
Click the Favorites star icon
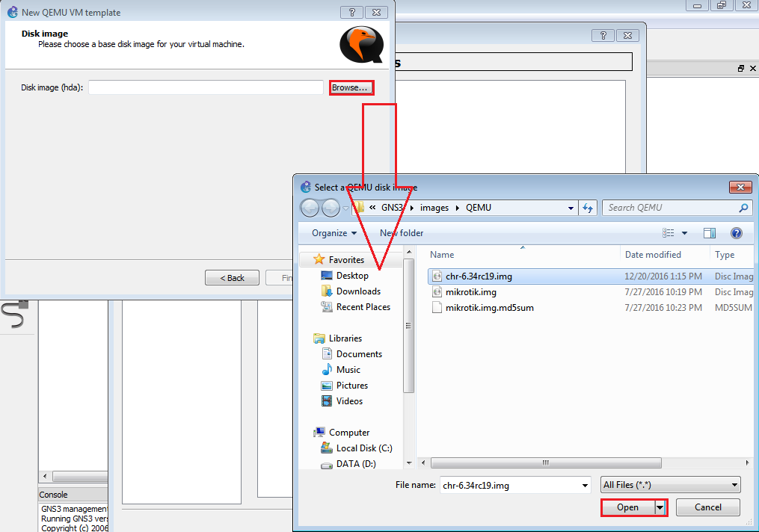point(319,259)
